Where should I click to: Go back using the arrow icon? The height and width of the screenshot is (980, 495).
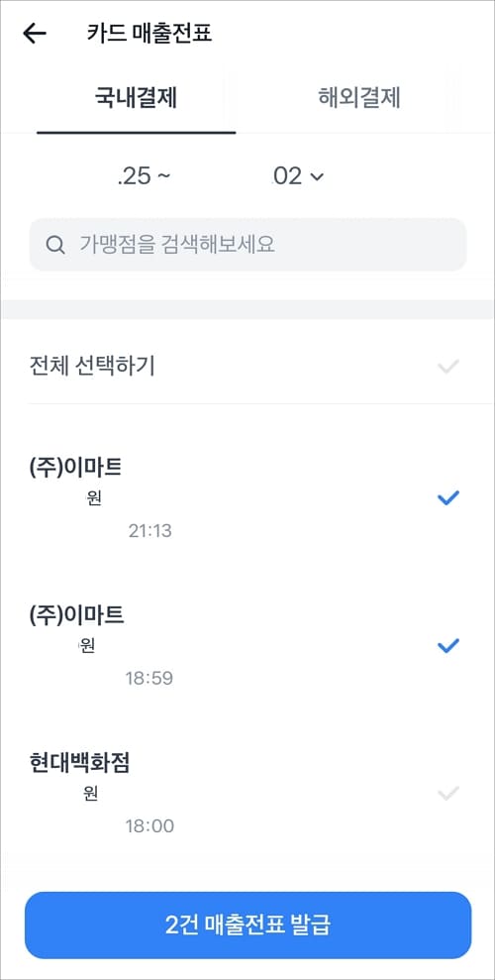35,34
